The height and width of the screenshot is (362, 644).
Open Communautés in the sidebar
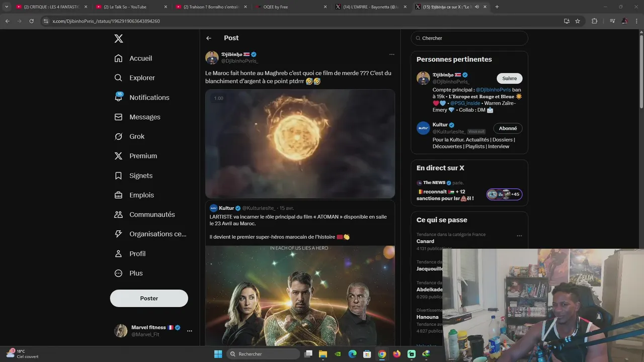[x=144, y=215]
